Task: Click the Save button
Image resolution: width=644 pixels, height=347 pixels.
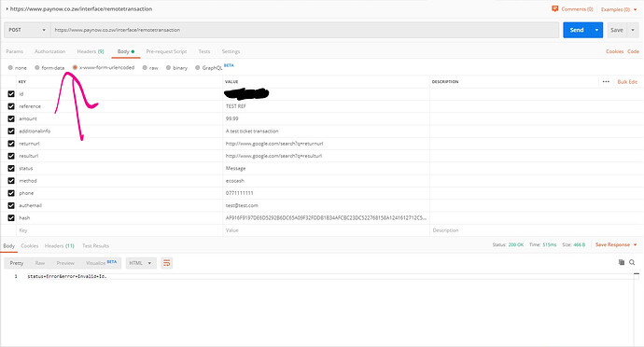Action: pyautogui.click(x=617, y=30)
